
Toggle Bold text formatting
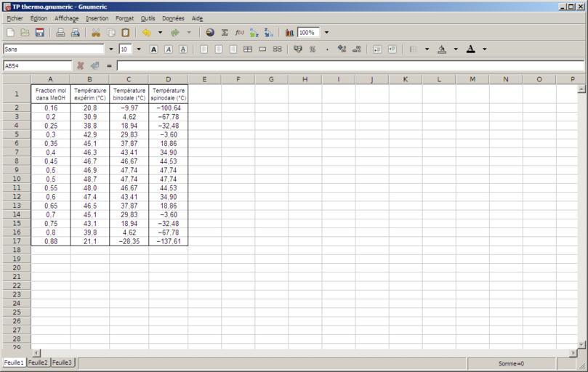click(x=153, y=49)
